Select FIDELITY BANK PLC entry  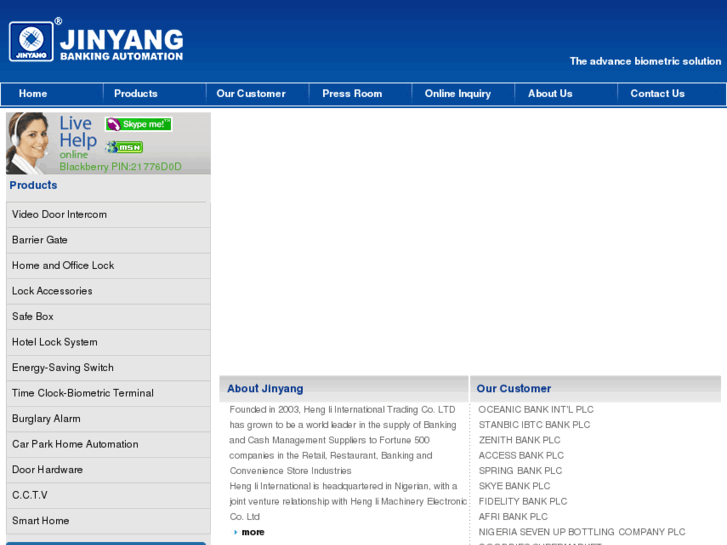[x=523, y=501]
